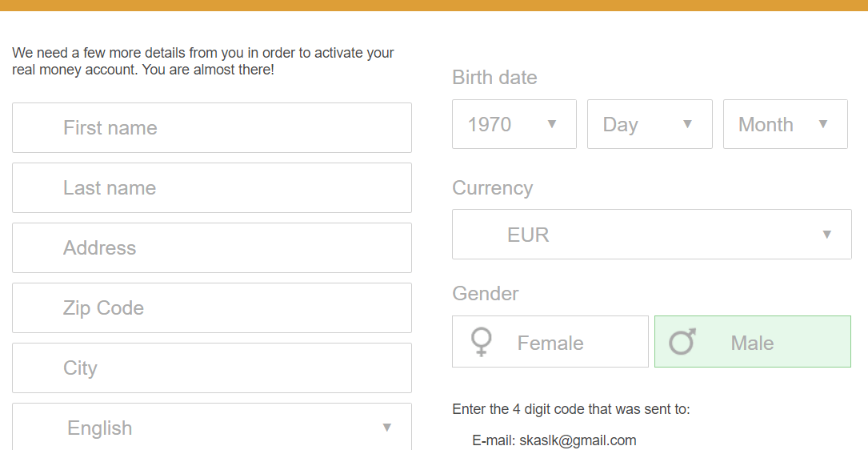Click the Day dropdown arrow

coord(687,124)
